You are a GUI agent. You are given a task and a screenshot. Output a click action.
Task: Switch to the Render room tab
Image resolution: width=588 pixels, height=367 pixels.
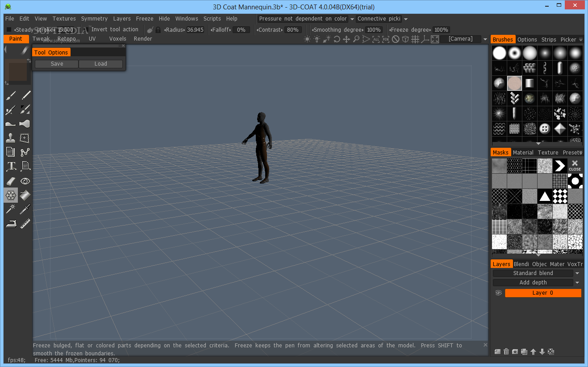(143, 39)
